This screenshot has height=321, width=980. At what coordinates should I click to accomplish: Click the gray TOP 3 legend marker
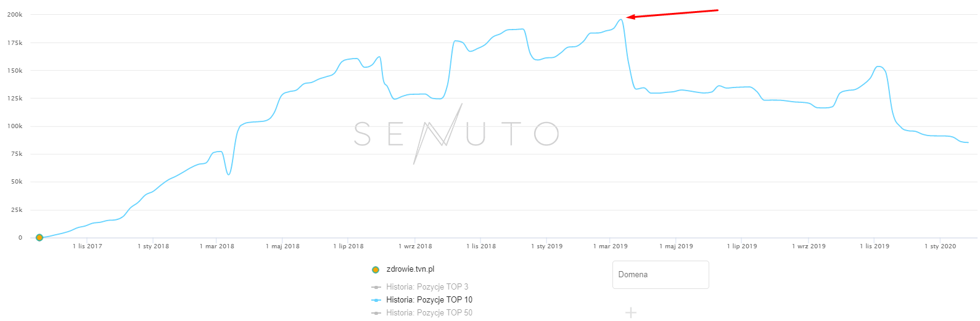[376, 287]
